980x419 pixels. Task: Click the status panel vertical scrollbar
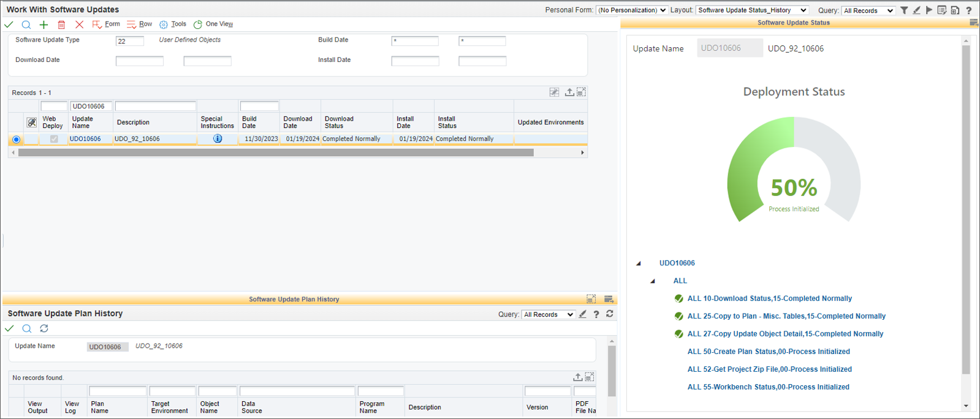pos(966,208)
